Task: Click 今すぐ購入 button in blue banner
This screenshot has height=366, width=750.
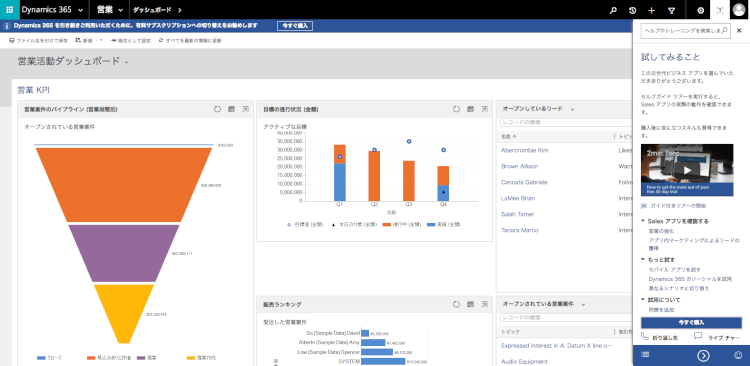Action: click(x=295, y=26)
